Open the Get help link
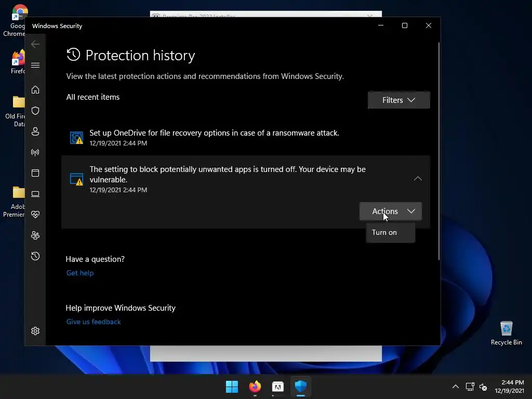532x399 pixels. (80, 273)
